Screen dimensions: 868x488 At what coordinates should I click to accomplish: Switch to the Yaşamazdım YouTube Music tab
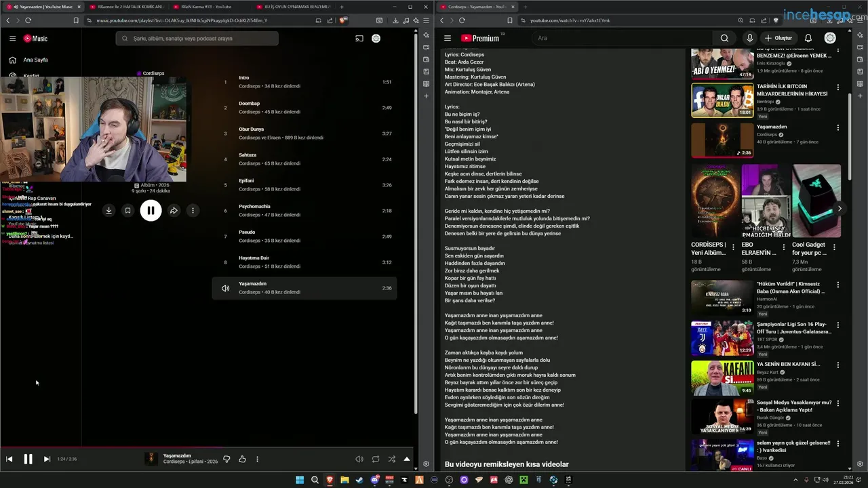tap(42, 7)
